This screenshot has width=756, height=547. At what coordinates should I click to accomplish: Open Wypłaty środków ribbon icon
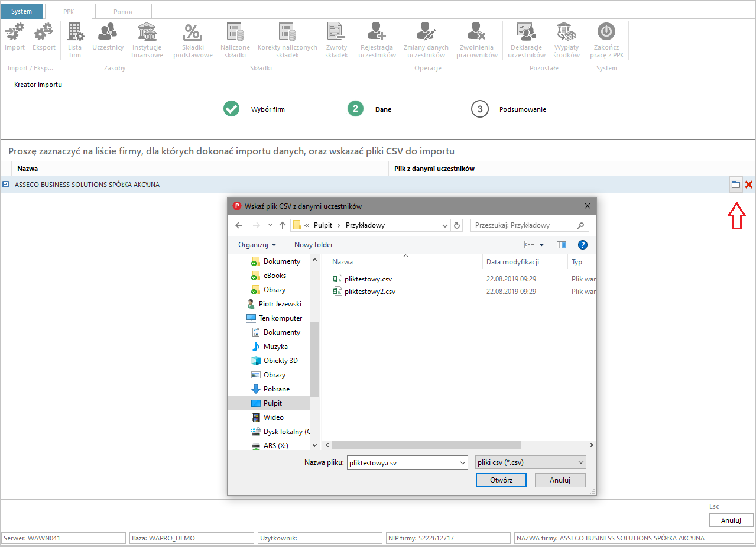566,40
